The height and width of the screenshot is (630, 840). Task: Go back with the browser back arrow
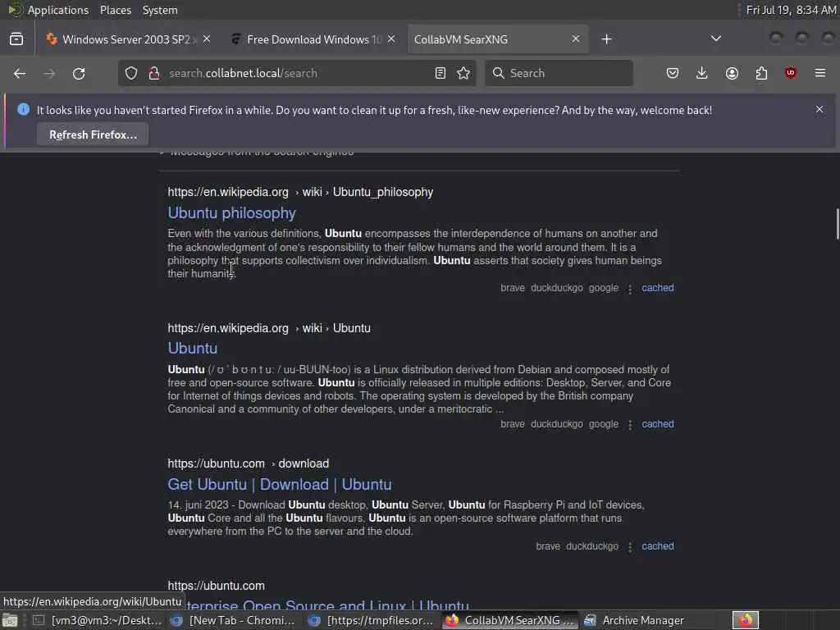[20, 73]
